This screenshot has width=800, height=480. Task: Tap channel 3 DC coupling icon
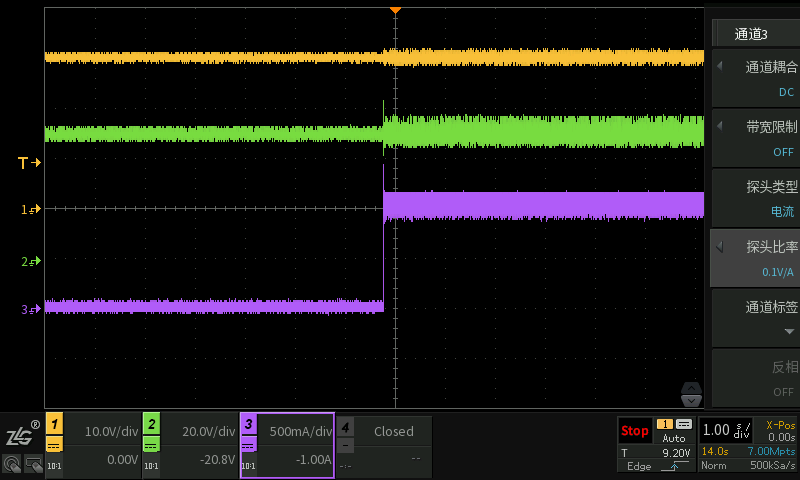(248, 445)
